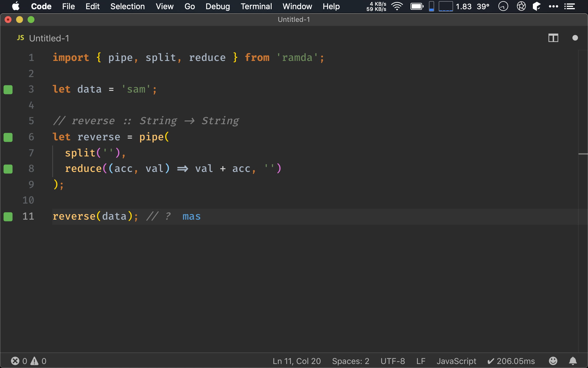
Task: Click the network speed KB/s indicator
Action: (376, 6)
